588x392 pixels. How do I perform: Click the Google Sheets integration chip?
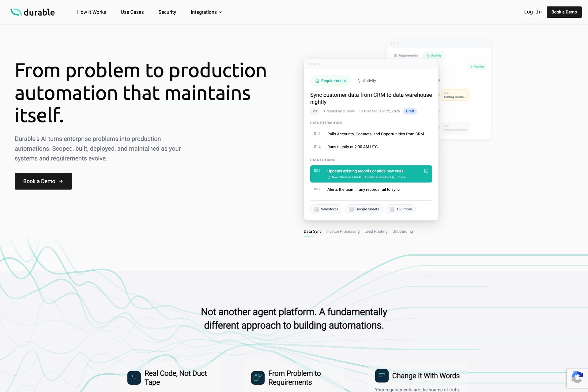[364, 209]
